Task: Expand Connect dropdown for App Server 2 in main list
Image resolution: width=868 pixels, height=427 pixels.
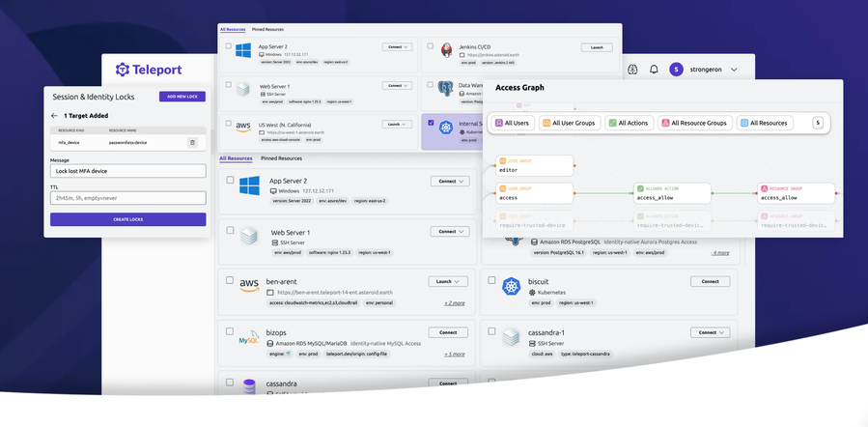Action: coord(450,181)
